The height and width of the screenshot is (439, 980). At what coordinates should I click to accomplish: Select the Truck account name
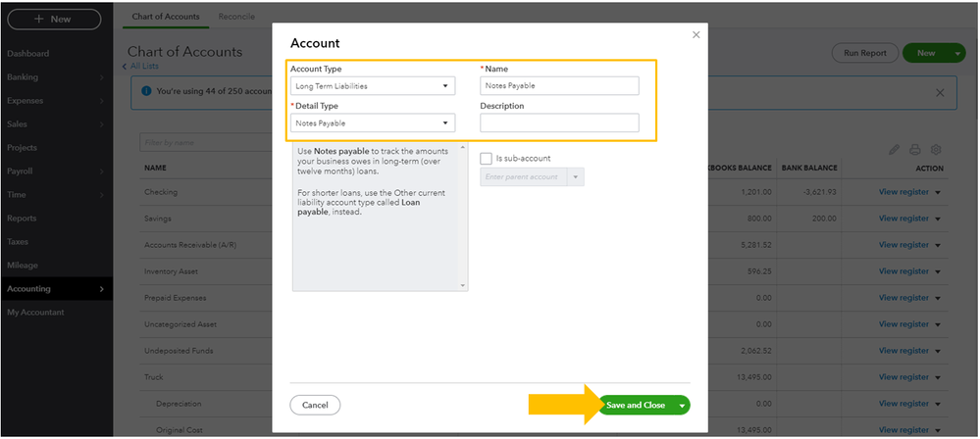(x=153, y=378)
